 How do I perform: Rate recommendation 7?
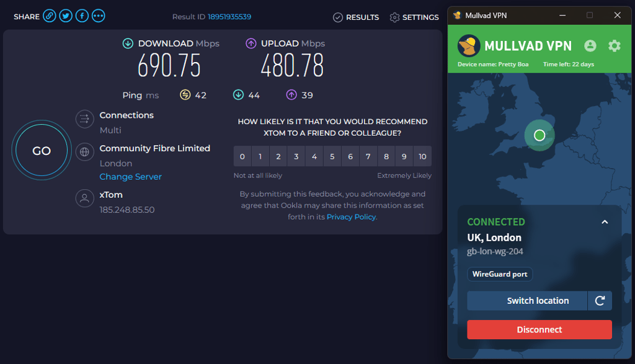pos(368,156)
